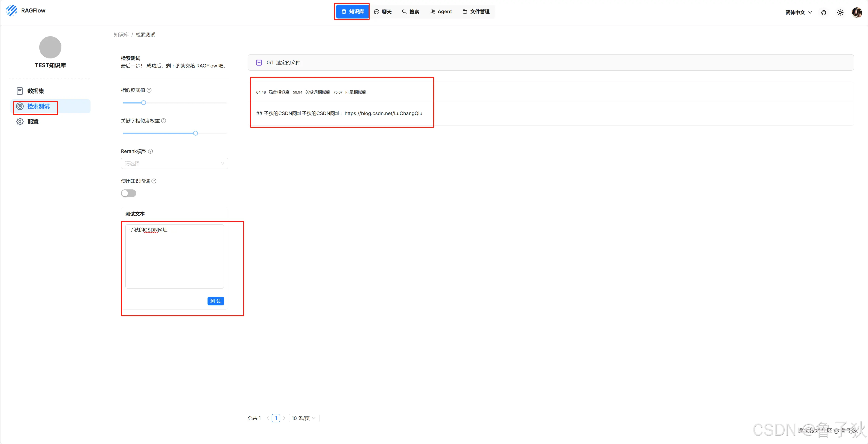The image size is (868, 444).
Task: Open the 文件管理 tab
Action: coord(476,12)
